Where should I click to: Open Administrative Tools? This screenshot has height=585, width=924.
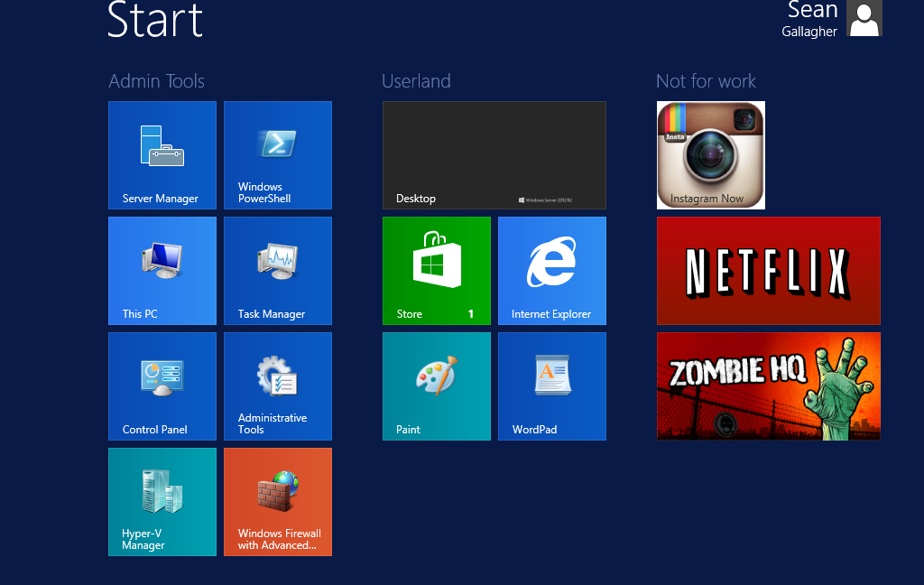pos(277,386)
